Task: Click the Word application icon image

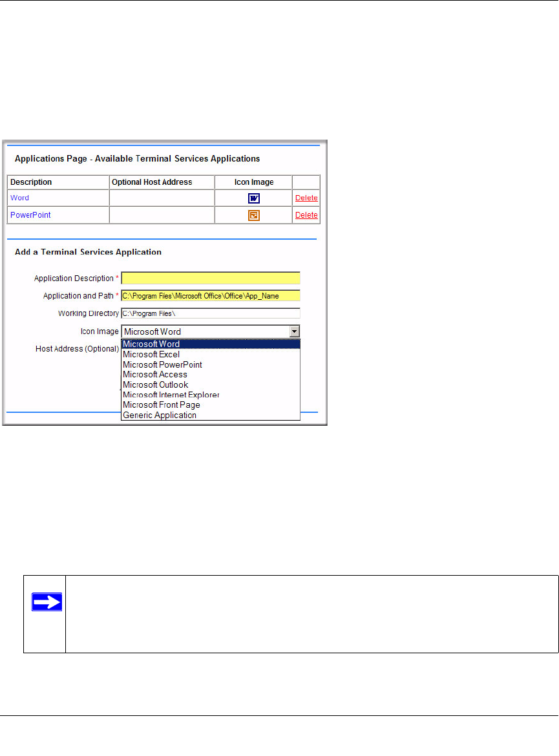Action: click(x=254, y=198)
